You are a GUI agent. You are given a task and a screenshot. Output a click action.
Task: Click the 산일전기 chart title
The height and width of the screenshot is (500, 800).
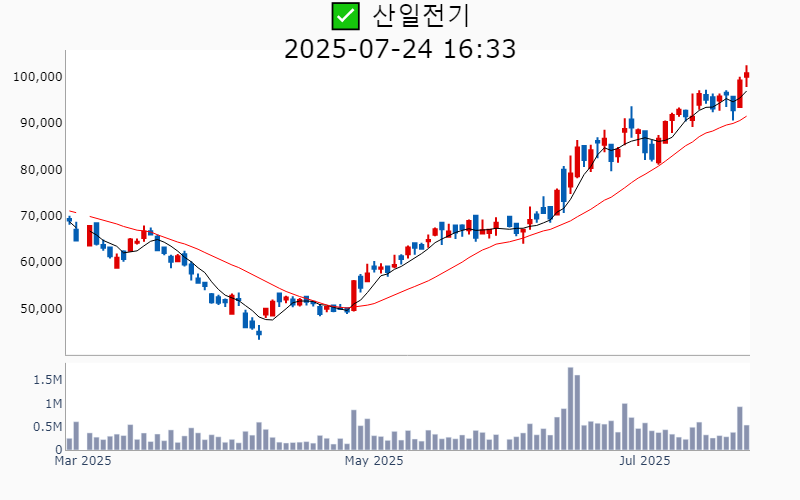(420, 16)
